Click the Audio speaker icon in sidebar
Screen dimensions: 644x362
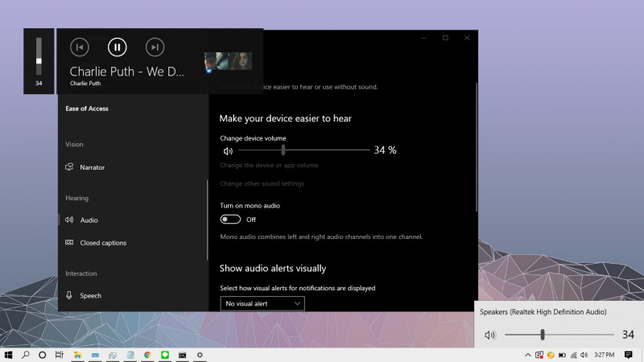(x=69, y=220)
